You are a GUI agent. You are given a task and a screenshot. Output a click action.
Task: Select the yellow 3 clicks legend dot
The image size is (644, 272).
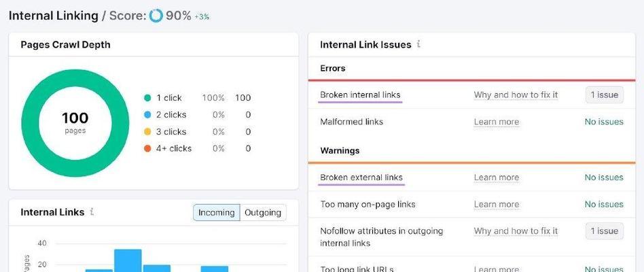pos(147,131)
